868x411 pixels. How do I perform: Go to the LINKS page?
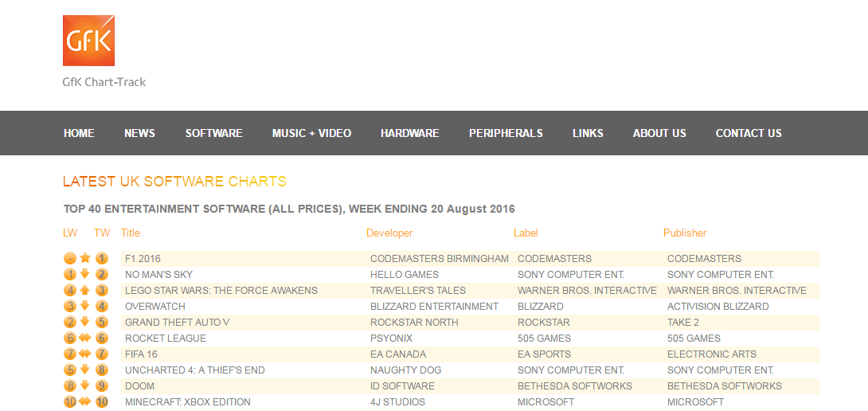588,133
